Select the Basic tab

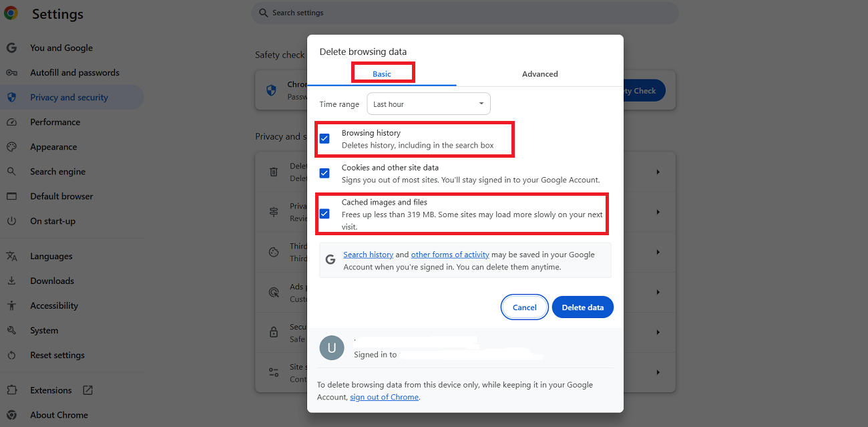[x=383, y=74]
